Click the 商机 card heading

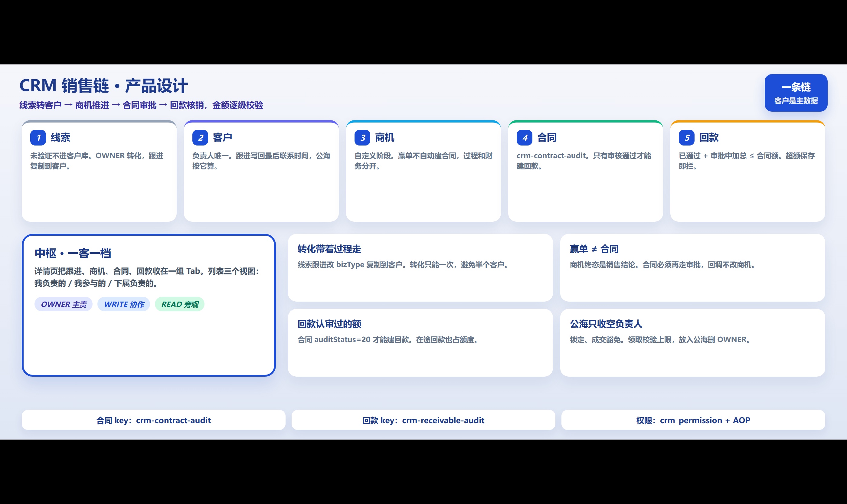(385, 138)
